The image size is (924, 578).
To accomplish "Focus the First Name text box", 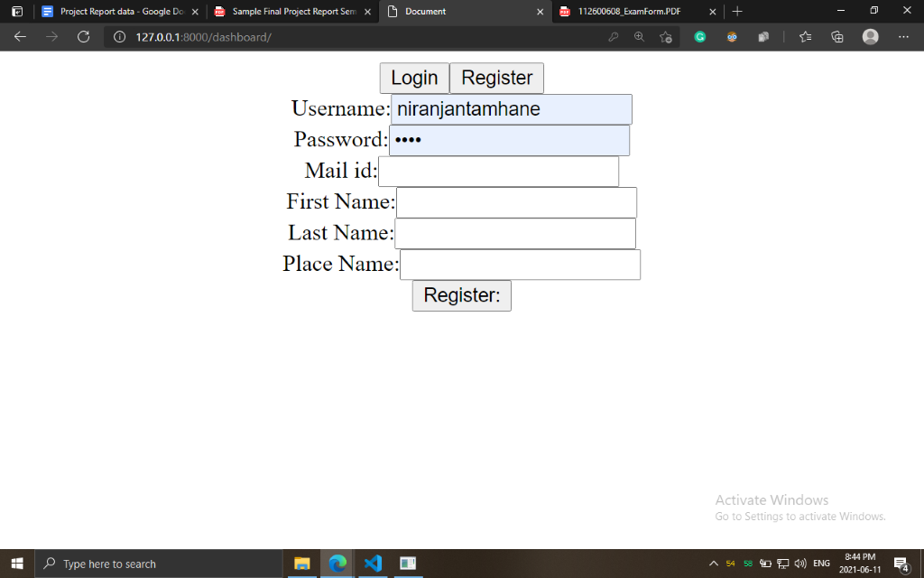I will click(516, 202).
